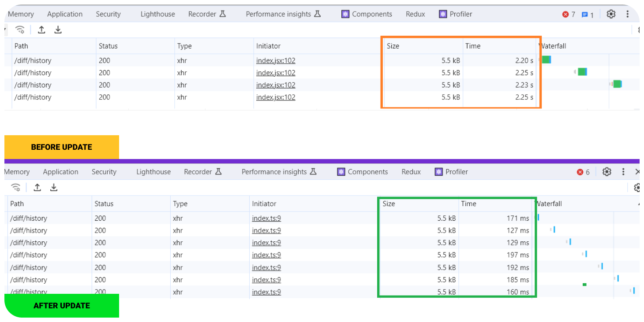
Task: Select Redux tab in the after-update panel
Action: point(411,172)
